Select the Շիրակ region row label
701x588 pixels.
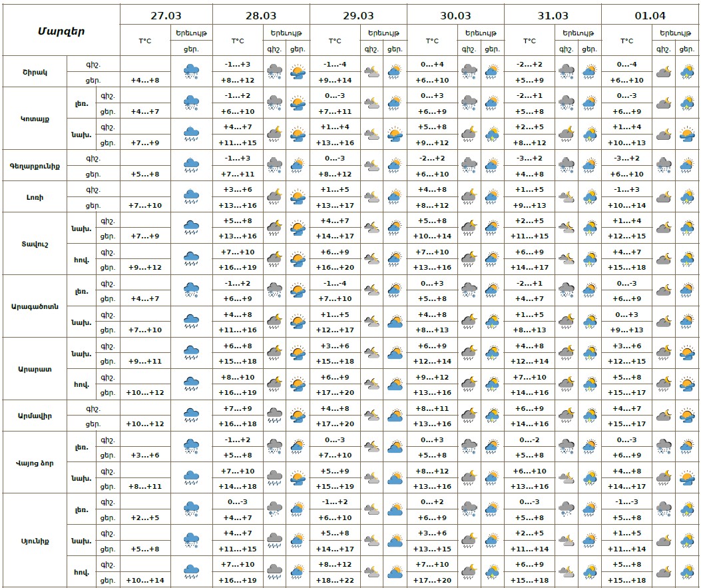click(33, 72)
